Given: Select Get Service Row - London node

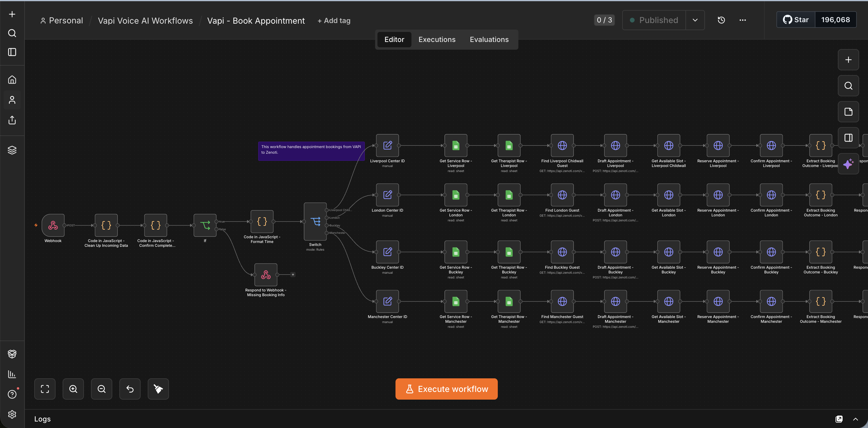Looking at the screenshot, I should pos(456,195).
